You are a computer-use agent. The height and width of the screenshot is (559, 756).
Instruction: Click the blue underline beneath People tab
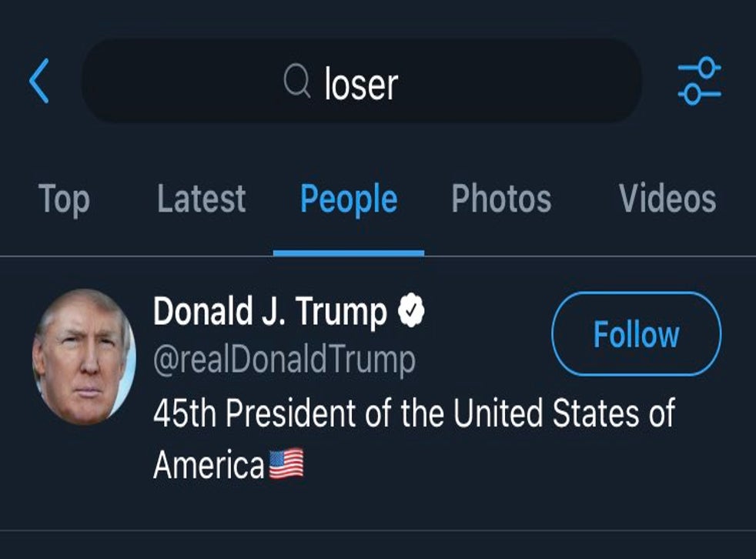[x=349, y=253]
